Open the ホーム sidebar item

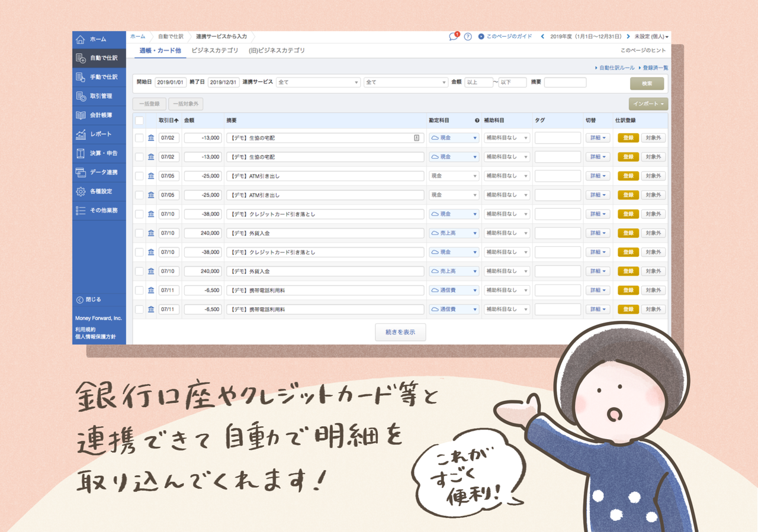click(x=99, y=39)
